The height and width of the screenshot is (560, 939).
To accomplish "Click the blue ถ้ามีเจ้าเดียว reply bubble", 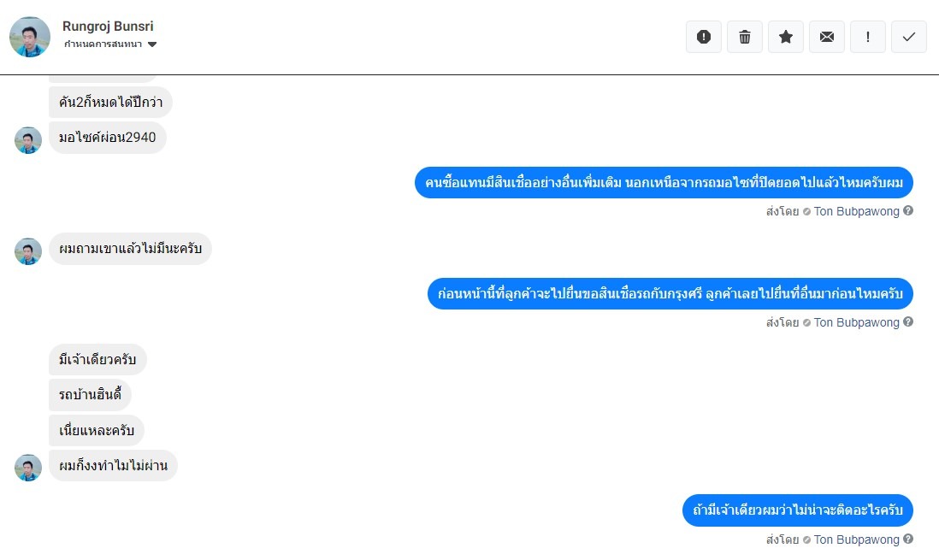I will point(798,510).
